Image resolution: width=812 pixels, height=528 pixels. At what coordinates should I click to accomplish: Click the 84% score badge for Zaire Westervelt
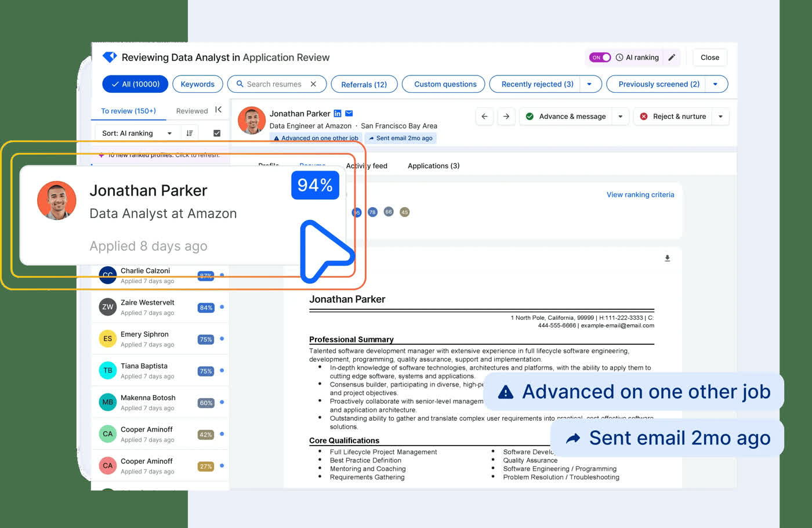pyautogui.click(x=206, y=308)
